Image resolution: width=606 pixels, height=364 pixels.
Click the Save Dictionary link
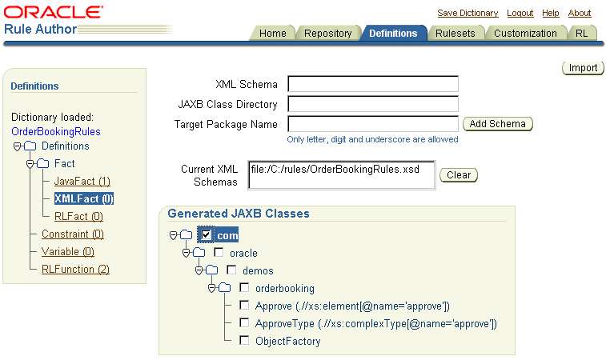coord(468,13)
